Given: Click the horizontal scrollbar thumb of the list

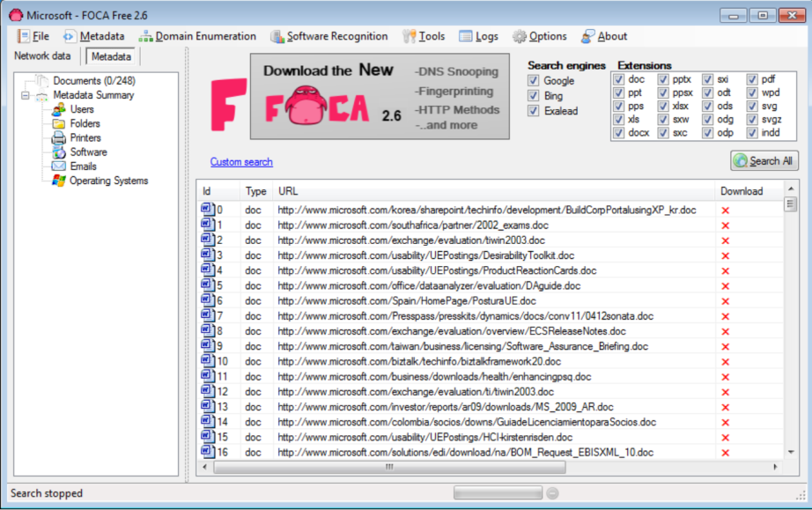Looking at the screenshot, I should click(389, 467).
